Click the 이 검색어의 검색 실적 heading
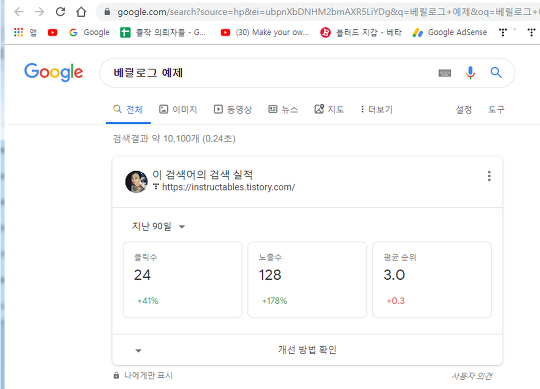This screenshot has height=389, width=540. (202, 175)
